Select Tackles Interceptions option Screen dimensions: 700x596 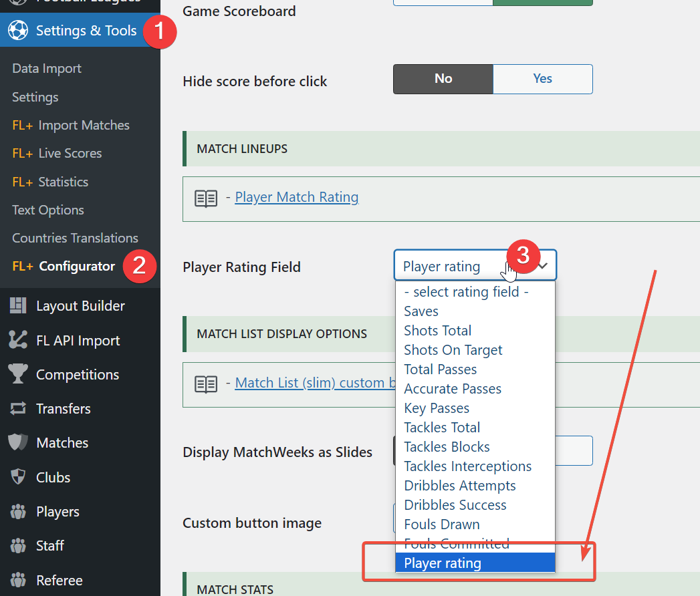475,466
